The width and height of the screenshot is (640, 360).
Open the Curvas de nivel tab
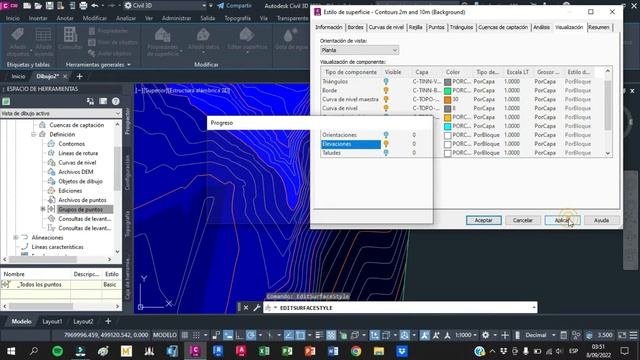point(386,27)
